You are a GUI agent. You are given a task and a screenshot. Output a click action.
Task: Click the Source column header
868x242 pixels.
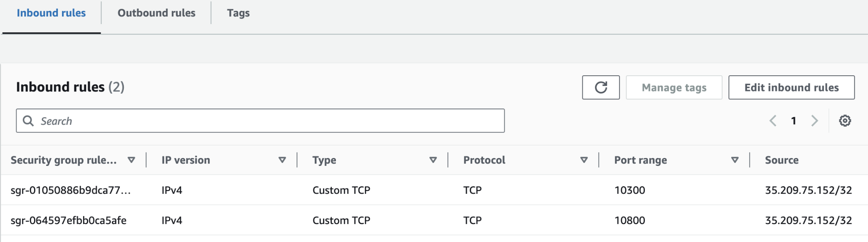point(782,160)
